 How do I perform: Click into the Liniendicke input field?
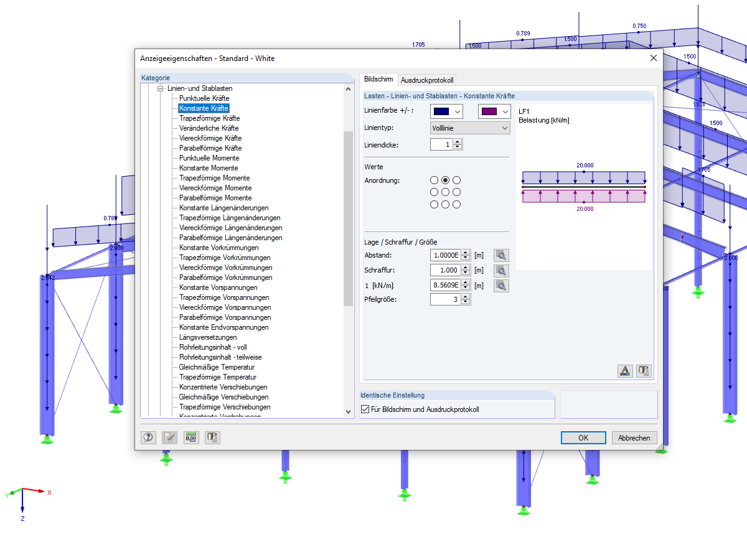(441, 144)
